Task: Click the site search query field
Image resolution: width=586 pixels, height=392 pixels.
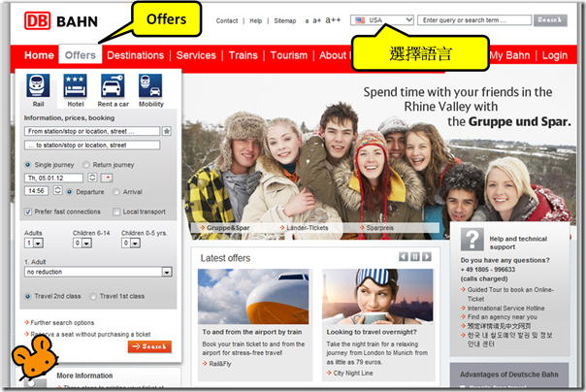Action: pos(474,20)
